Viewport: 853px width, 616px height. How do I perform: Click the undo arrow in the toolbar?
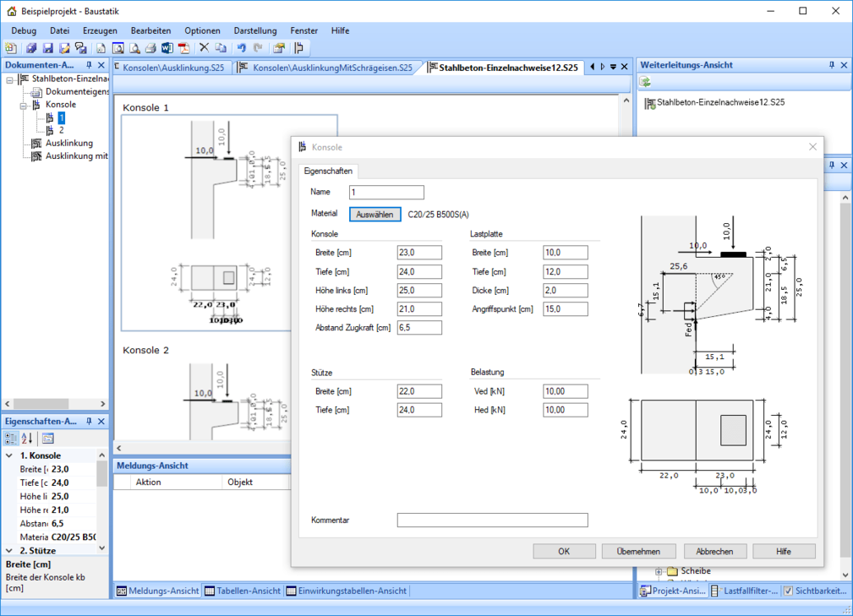click(x=241, y=48)
